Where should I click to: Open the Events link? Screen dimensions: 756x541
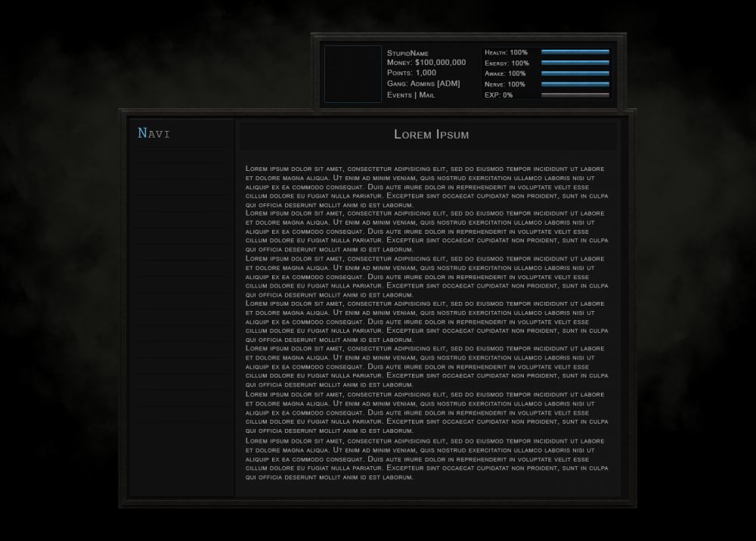pyautogui.click(x=399, y=95)
